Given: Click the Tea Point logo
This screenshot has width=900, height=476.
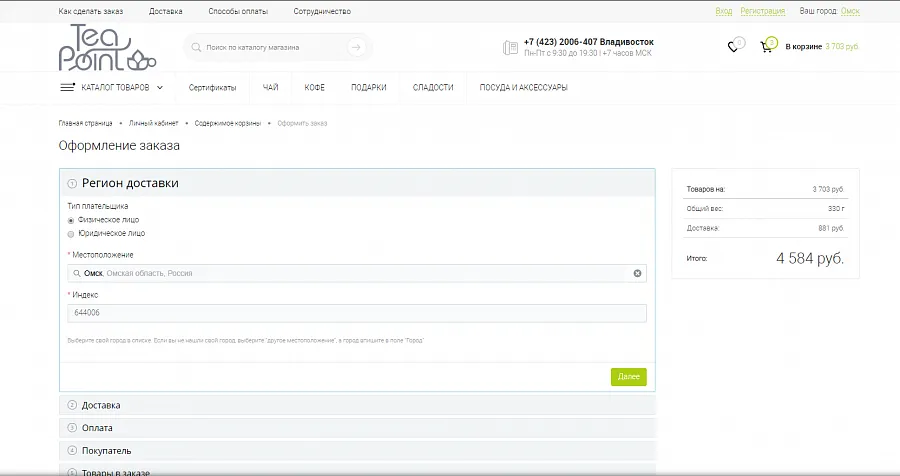Looking at the screenshot, I should (107, 48).
